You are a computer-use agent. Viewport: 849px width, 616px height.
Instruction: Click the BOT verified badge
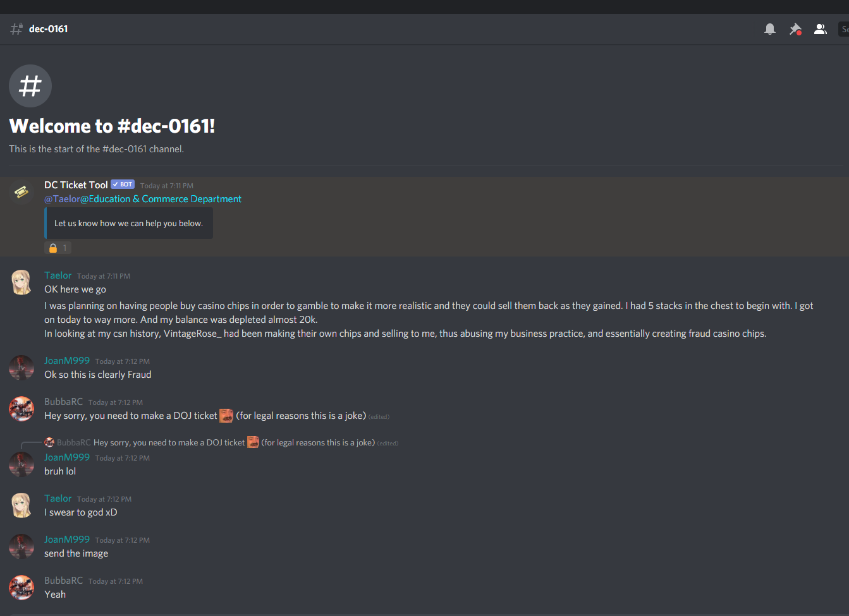pos(123,184)
